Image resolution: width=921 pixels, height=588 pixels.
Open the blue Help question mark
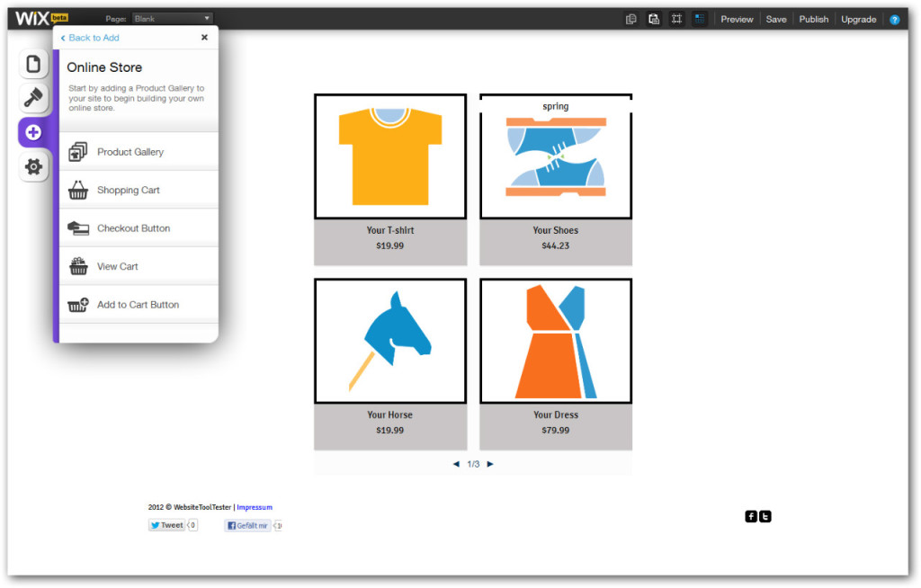894,19
